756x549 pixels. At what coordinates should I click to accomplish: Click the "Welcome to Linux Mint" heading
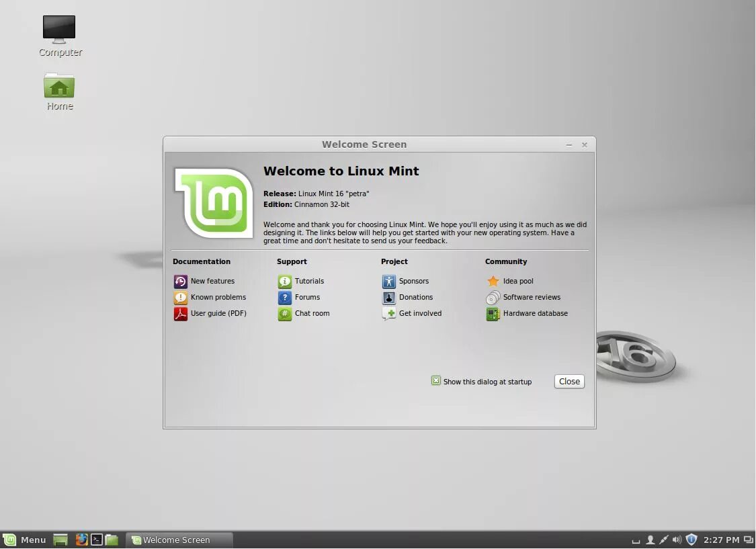click(x=341, y=171)
